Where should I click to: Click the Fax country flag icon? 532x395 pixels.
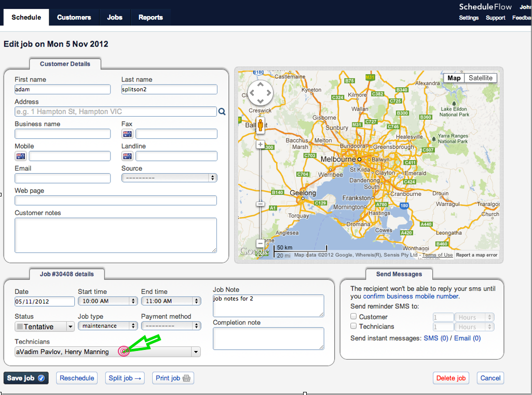click(127, 134)
